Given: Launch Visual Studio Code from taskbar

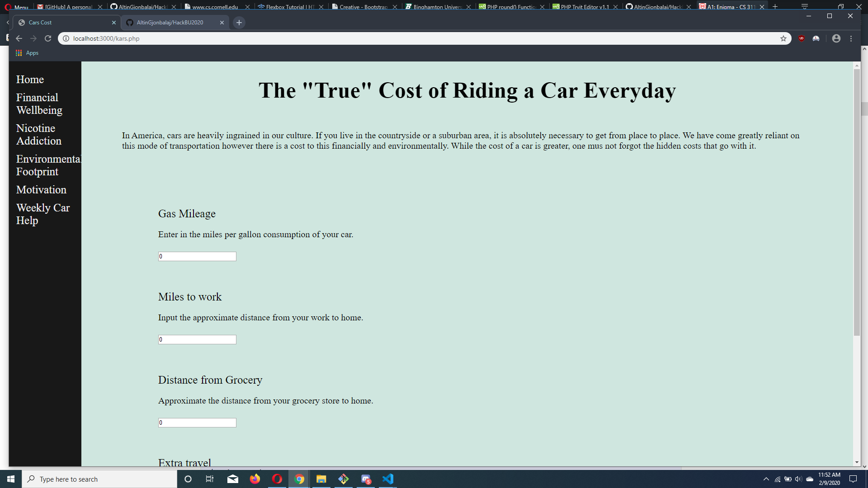Looking at the screenshot, I should 388,479.
